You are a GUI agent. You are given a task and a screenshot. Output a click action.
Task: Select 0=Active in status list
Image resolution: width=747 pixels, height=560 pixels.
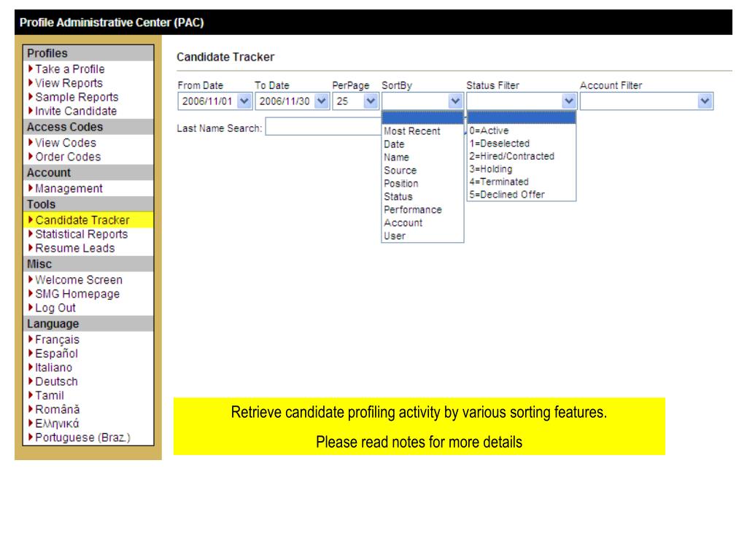(490, 131)
